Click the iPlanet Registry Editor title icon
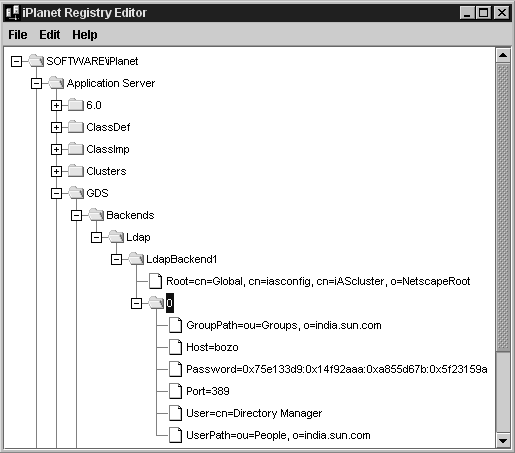Image resolution: width=515 pixels, height=453 pixels. pos(12,13)
